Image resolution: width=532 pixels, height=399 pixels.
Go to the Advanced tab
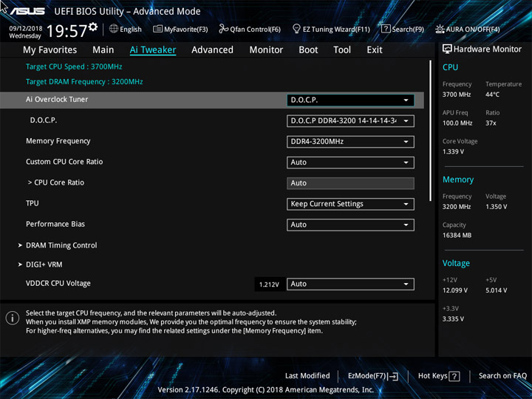click(212, 50)
